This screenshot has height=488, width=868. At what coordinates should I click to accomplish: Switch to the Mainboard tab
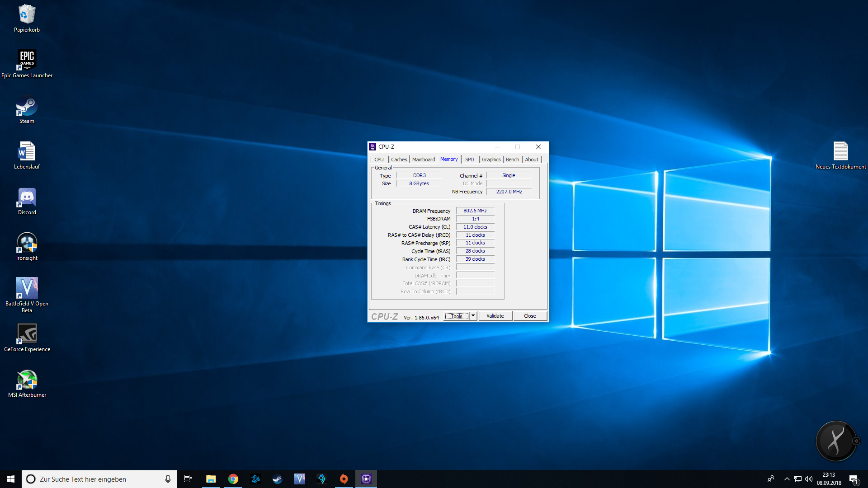point(423,160)
